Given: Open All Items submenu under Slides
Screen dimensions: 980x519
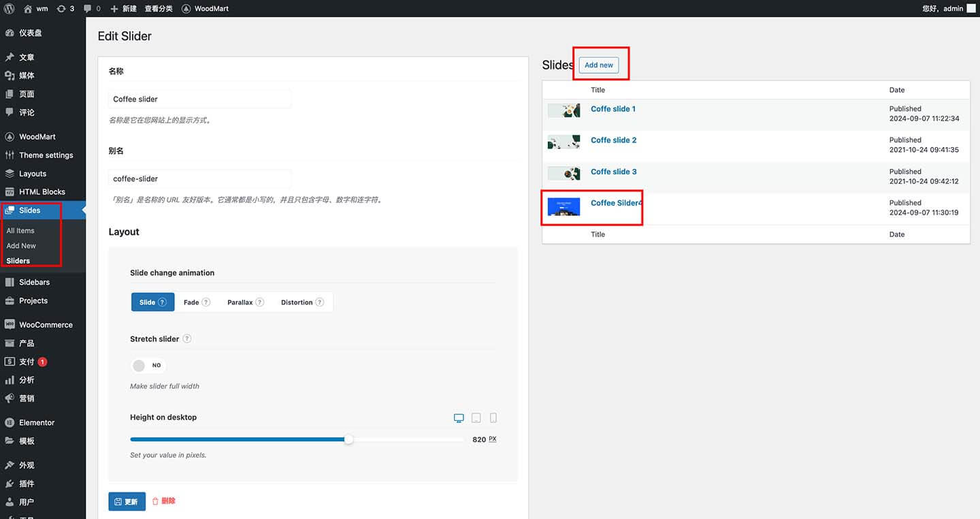Looking at the screenshot, I should click(20, 231).
